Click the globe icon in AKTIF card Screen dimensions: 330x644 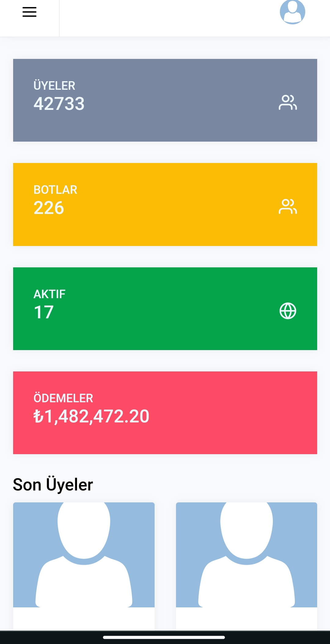288,311
